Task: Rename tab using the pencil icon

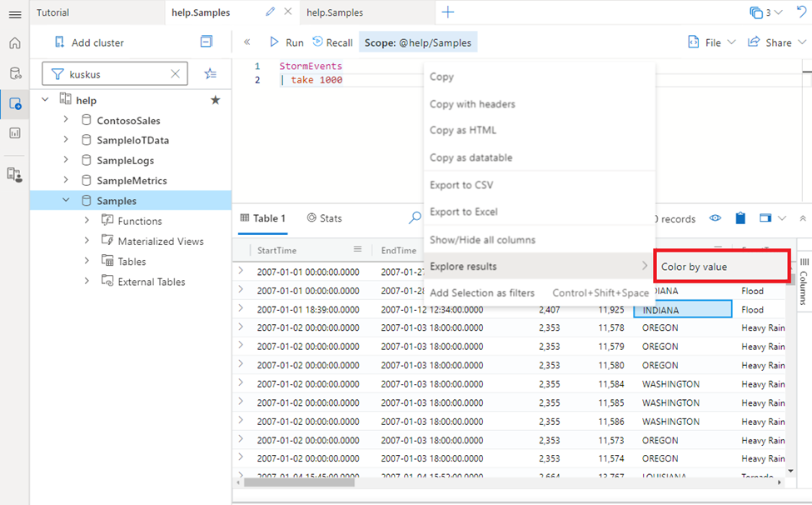Action: click(270, 12)
